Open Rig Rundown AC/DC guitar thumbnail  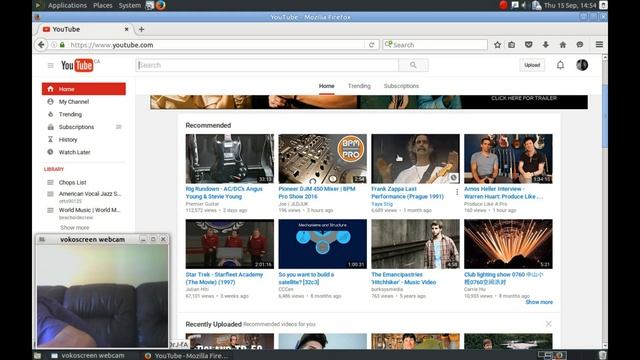point(230,159)
